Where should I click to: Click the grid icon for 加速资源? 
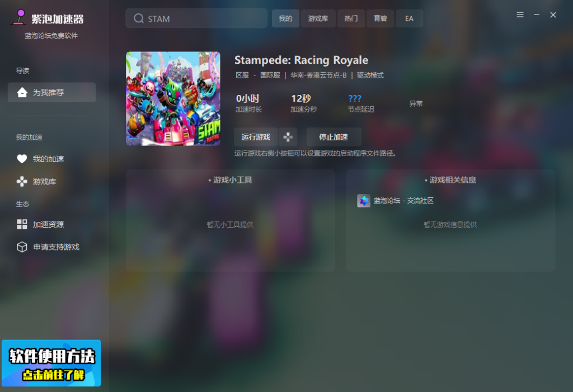22,224
